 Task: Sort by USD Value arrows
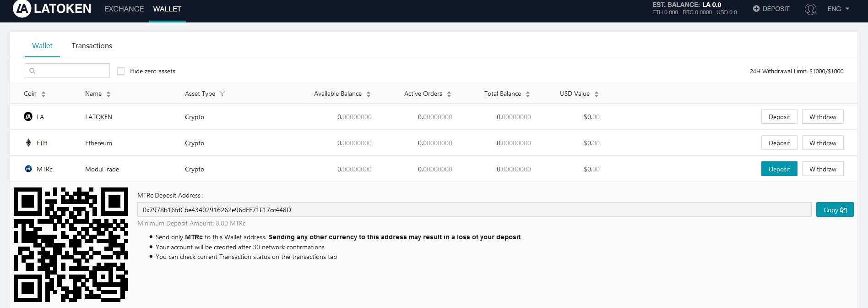597,94
